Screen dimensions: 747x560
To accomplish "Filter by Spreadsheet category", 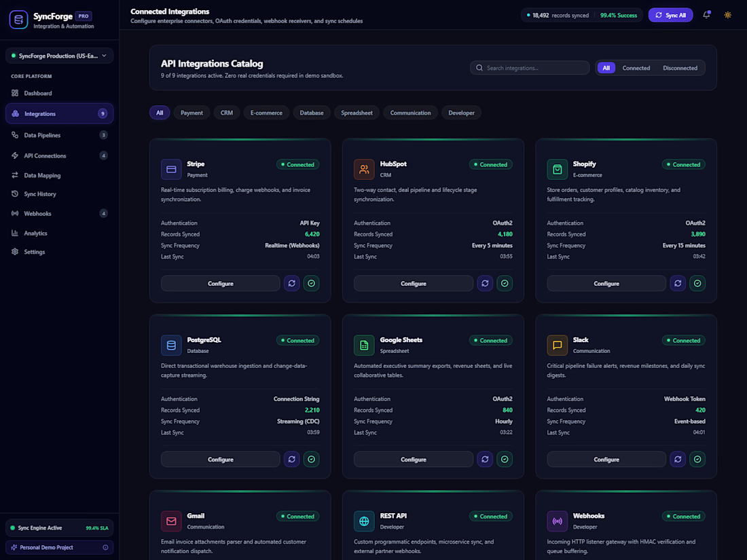I will [357, 113].
